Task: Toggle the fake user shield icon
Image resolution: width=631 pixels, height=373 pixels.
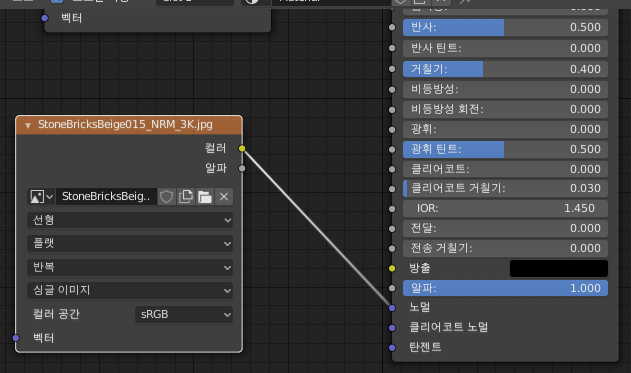Action: [166, 197]
